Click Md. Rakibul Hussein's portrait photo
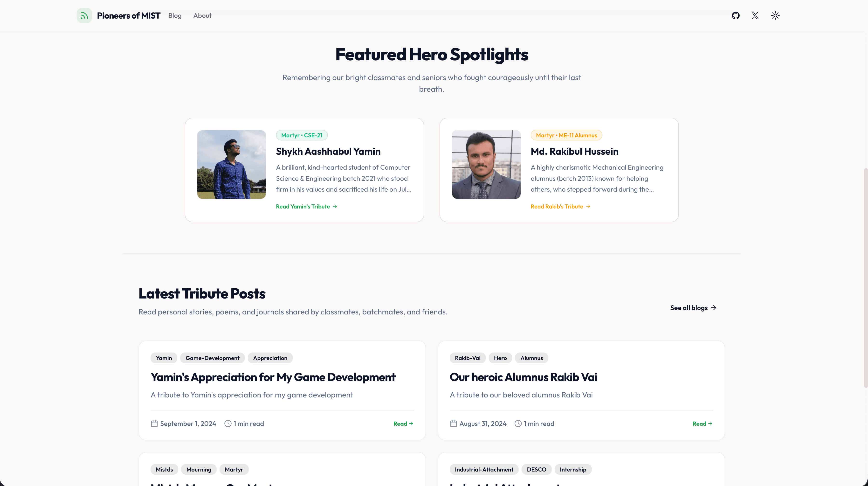Viewport: 868px width, 486px height. (x=486, y=165)
